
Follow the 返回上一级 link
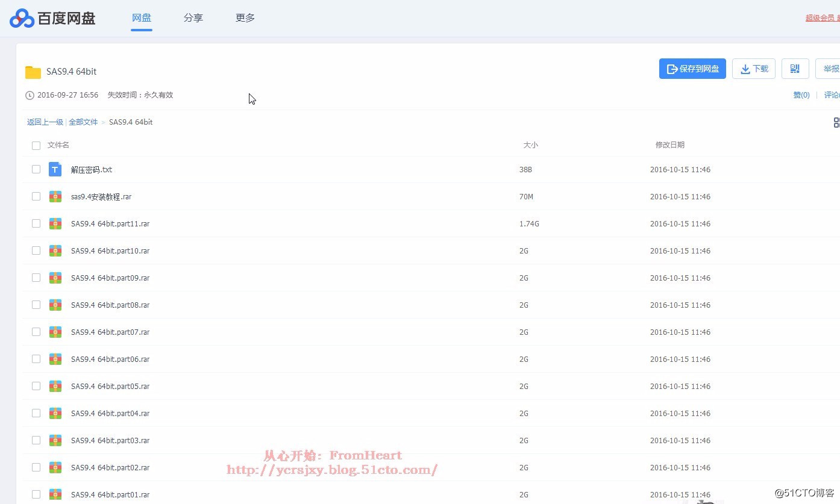[45, 122]
